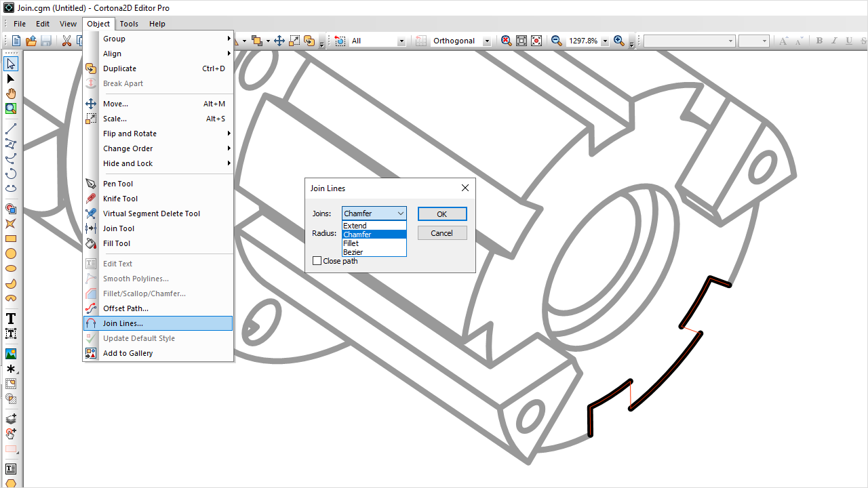Open the zoom percentage dropdown showing 1297.8%
The image size is (868, 488).
606,41
